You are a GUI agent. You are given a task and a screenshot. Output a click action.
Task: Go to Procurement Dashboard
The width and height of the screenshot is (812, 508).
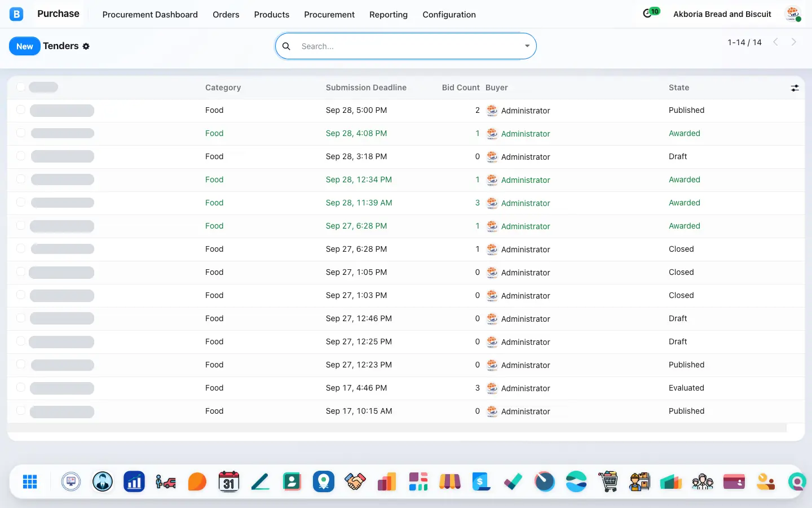point(150,15)
